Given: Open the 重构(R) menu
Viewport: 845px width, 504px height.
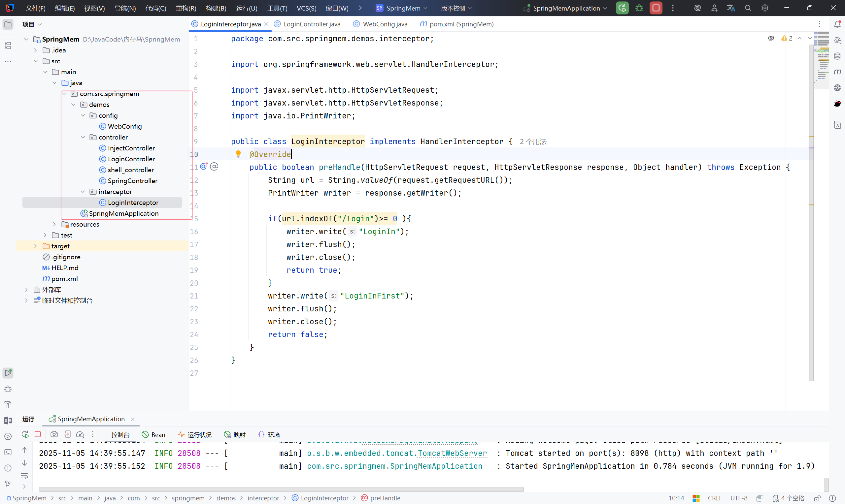Looking at the screenshot, I should coord(186,8).
